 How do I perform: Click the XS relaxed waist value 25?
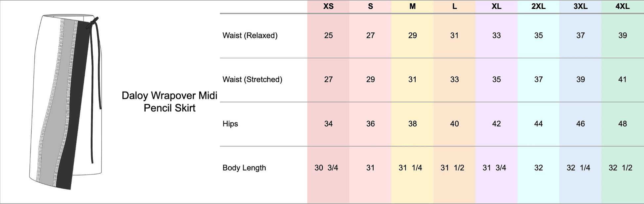[328, 35]
